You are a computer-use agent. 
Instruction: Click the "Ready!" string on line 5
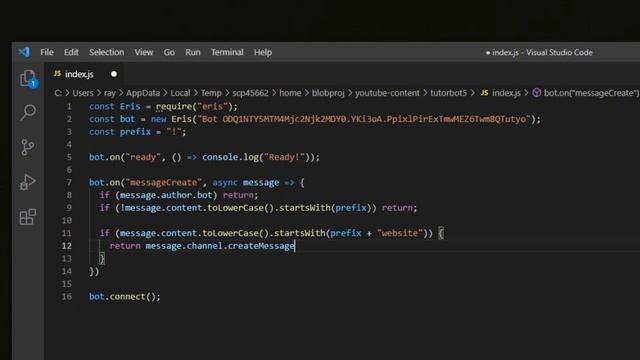pyautogui.click(x=284, y=157)
